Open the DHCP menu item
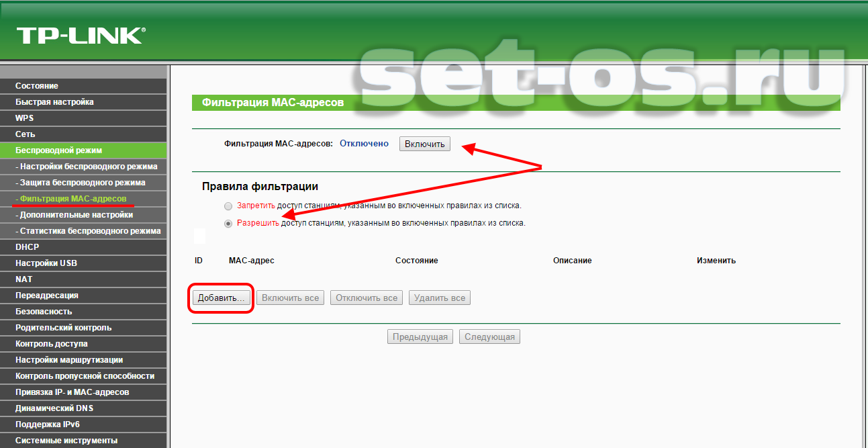This screenshot has height=448, width=868. 83,247
